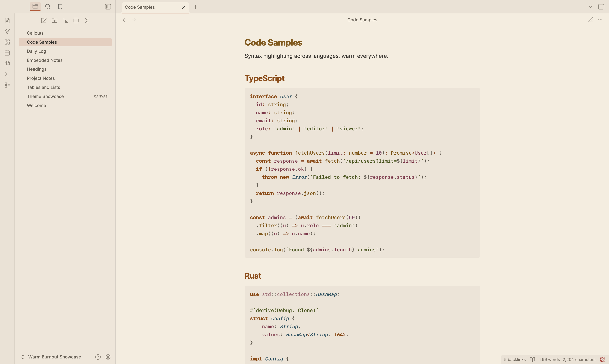Open the file explorer tab icon

tap(35, 7)
